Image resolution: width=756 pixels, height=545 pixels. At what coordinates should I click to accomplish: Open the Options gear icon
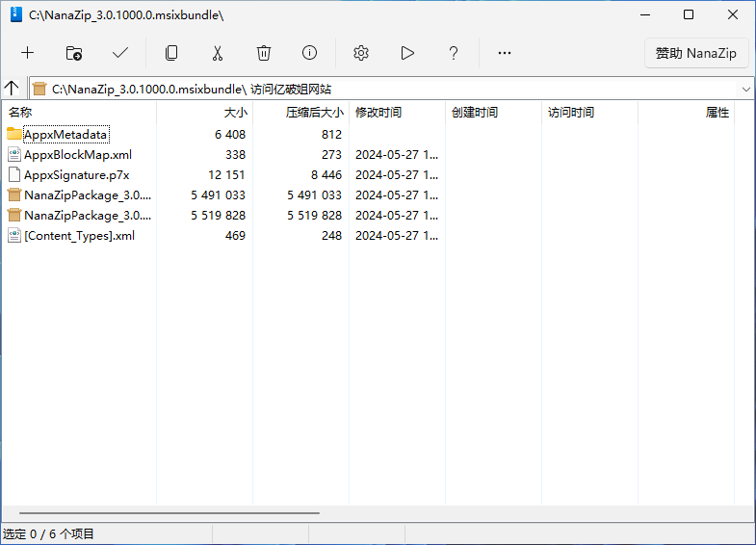[x=361, y=53]
